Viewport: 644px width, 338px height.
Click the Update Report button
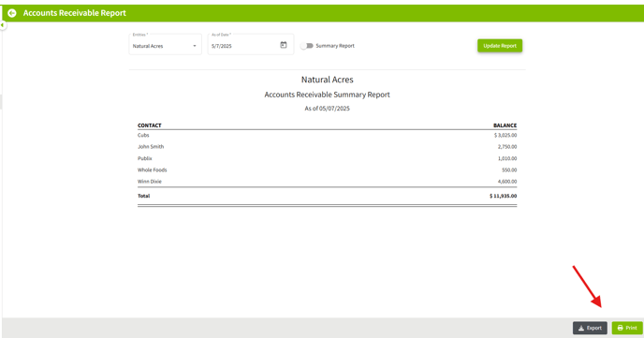point(500,46)
